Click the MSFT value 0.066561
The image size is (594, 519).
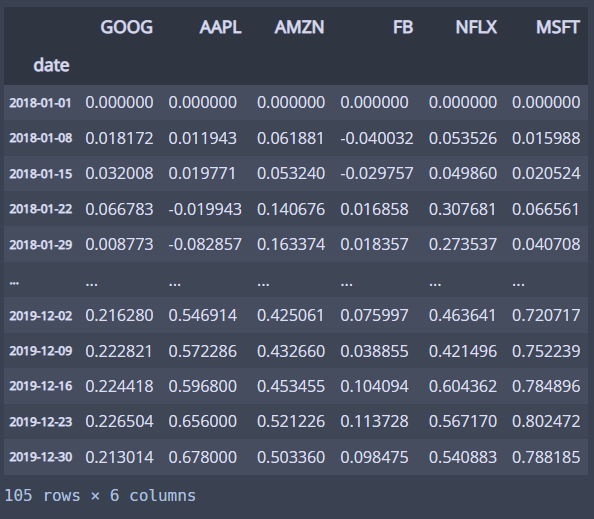click(x=546, y=209)
